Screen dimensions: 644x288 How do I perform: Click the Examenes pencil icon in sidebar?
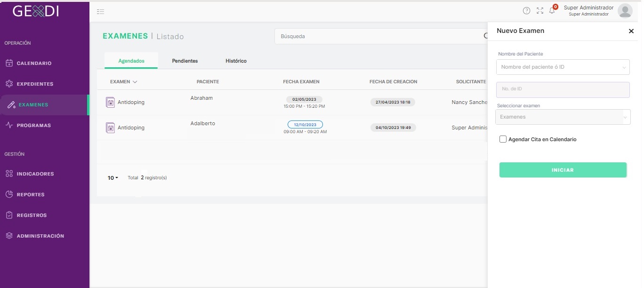tap(11, 105)
